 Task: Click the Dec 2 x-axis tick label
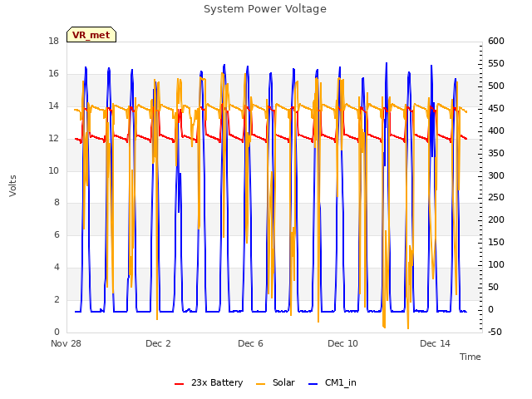(158, 343)
